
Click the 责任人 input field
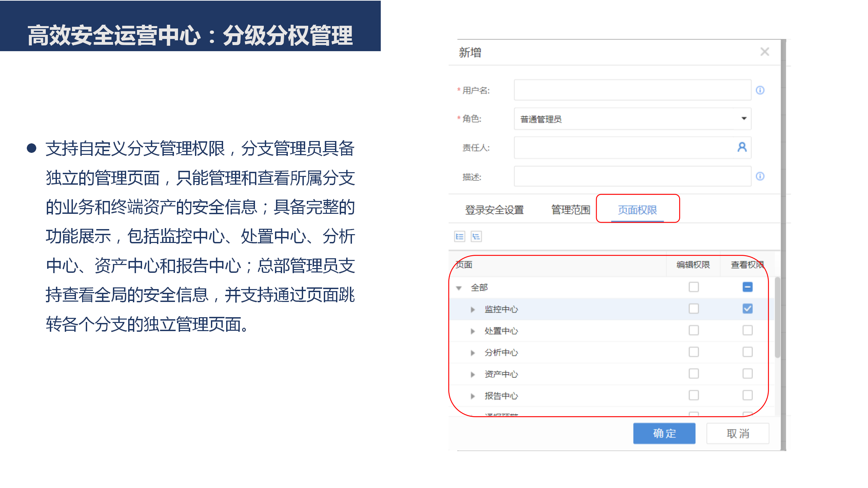[632, 148]
